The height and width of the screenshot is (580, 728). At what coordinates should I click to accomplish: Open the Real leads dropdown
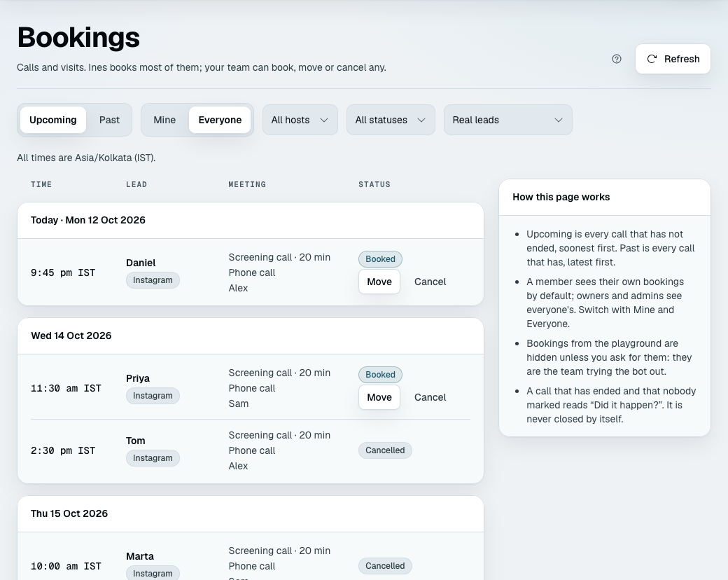[x=508, y=120]
